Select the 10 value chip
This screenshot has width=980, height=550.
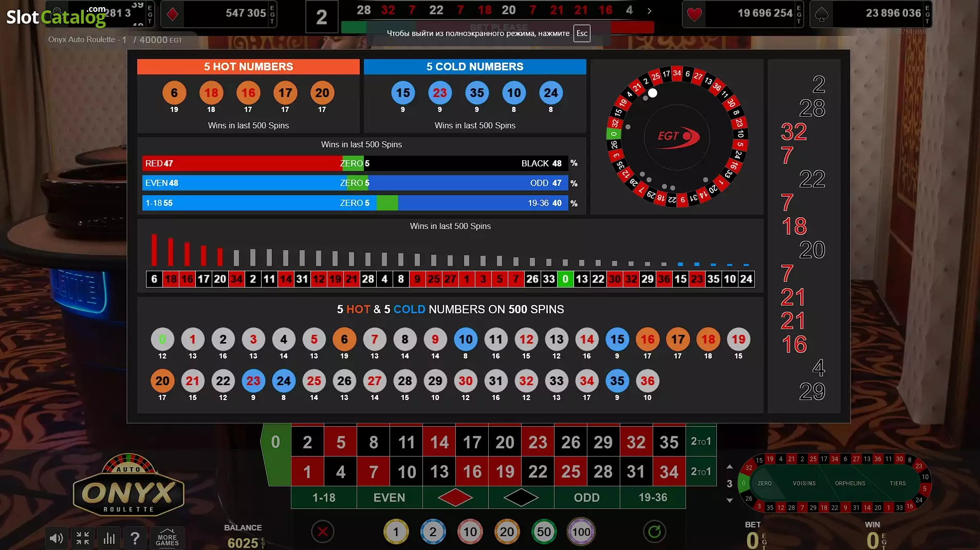point(470,532)
